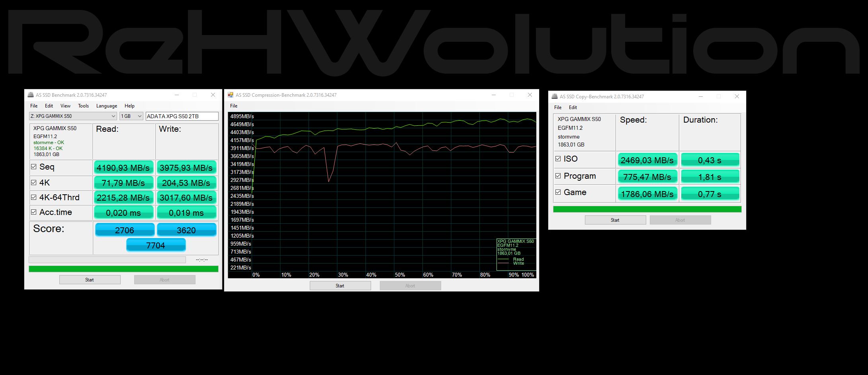
Task: Click Abort in Compression-Benchmark window
Action: coord(410,286)
